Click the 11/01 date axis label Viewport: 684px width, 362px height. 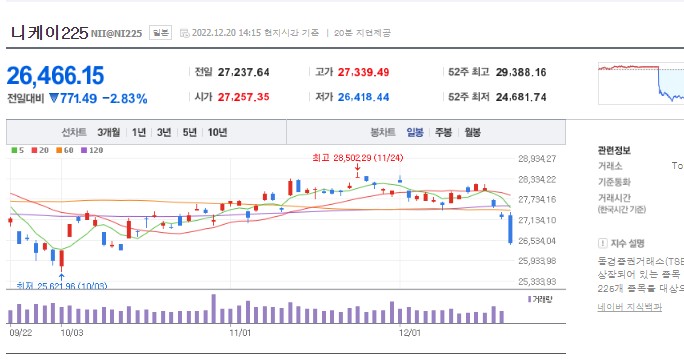tap(240, 333)
